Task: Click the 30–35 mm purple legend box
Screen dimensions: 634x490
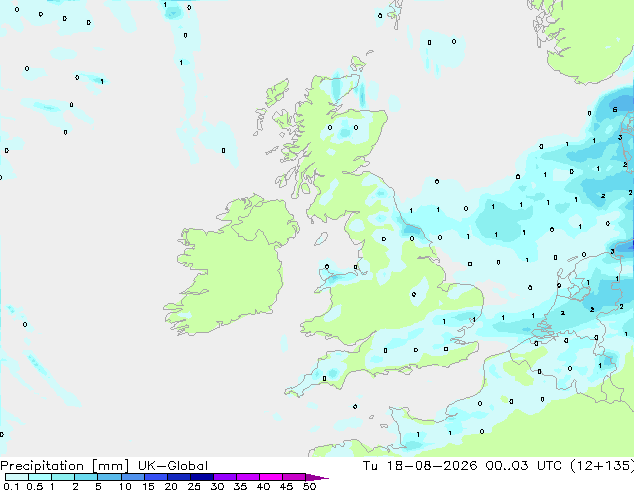Action: (224, 477)
